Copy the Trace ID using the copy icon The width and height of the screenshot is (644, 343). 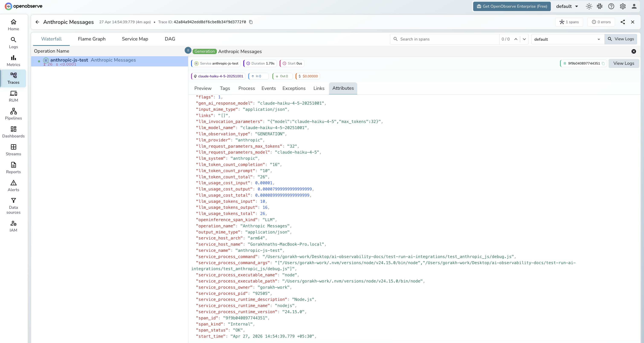point(251,22)
